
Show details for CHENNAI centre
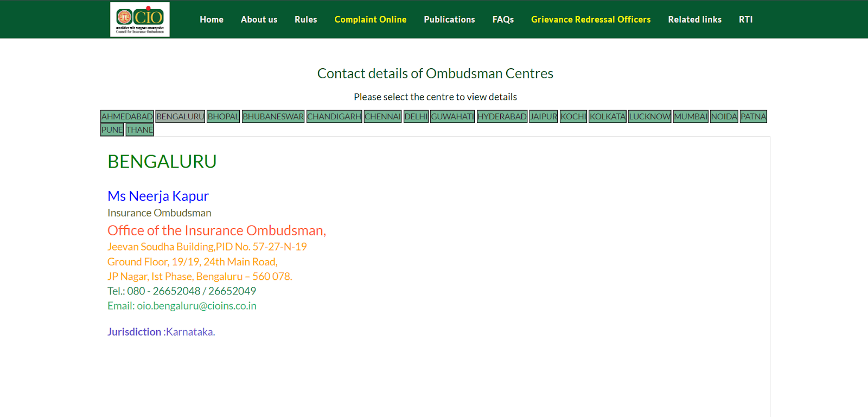tap(382, 117)
